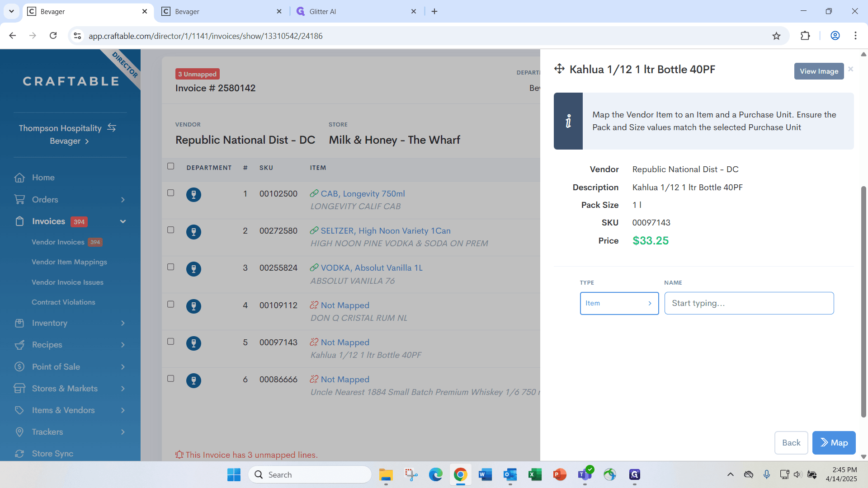
Task: Check the box for SELTZER High Noon row
Action: pyautogui.click(x=170, y=230)
